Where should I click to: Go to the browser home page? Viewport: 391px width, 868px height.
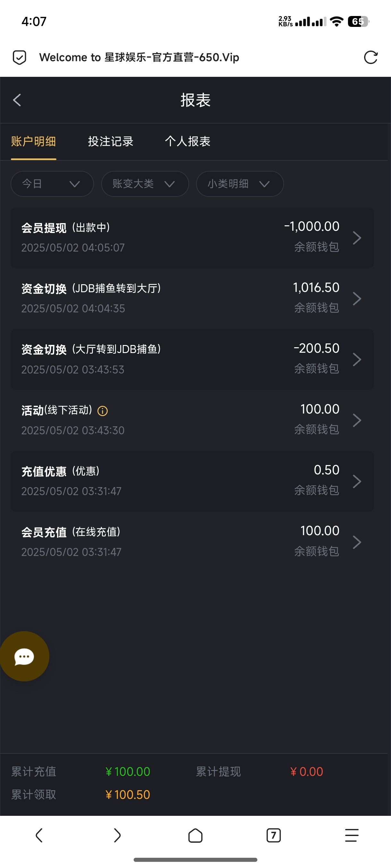195,835
